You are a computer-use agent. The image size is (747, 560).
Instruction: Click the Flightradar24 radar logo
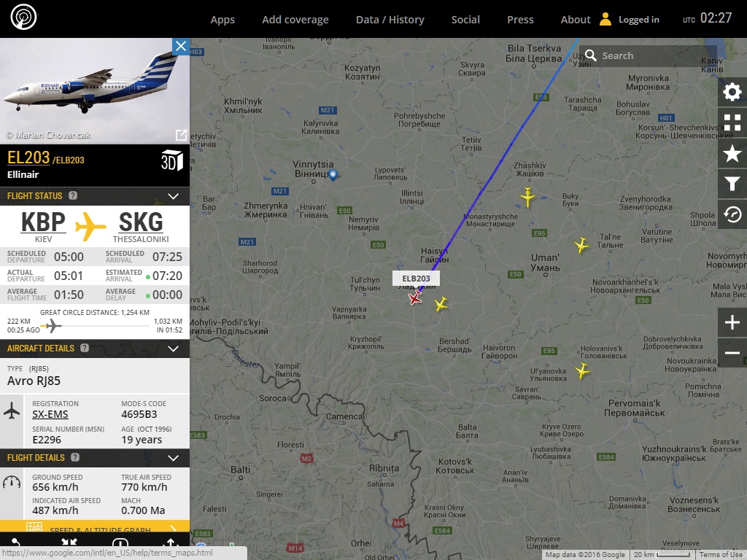click(x=23, y=17)
